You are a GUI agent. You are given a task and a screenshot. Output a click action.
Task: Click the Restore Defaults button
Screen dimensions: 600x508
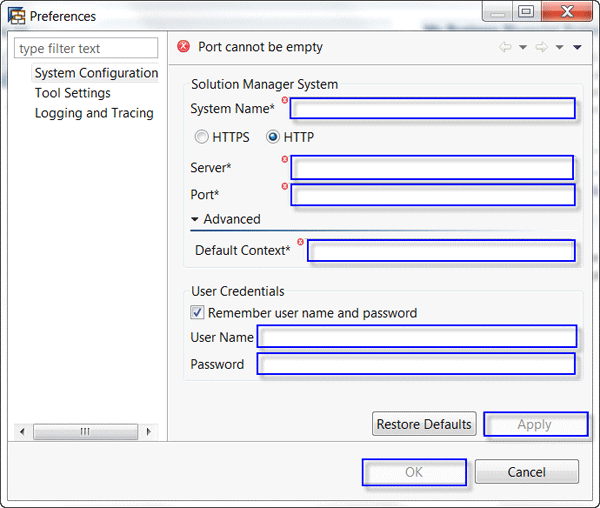(424, 424)
